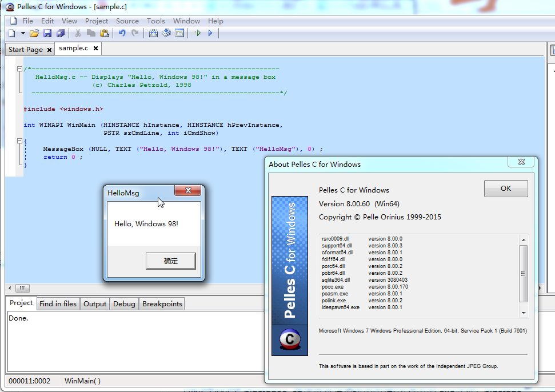Image resolution: width=555 pixels, height=392 pixels.
Task: Switch to the Find in files tab
Action: pyautogui.click(x=58, y=304)
